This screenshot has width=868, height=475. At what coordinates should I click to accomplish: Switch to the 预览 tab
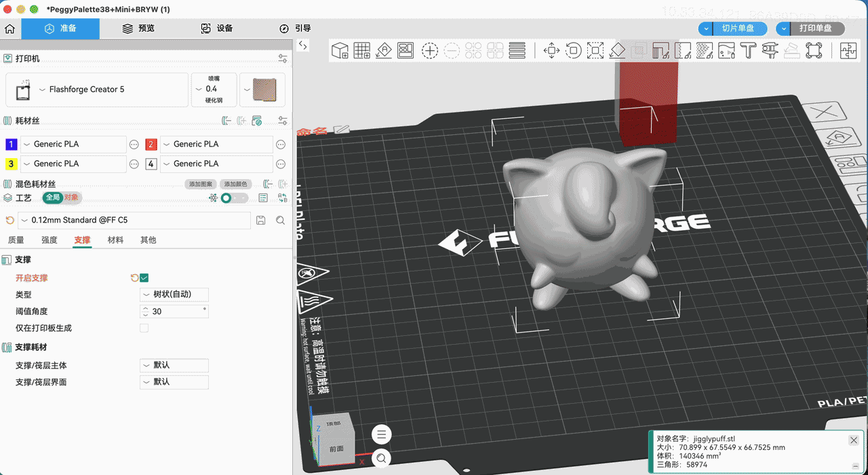click(138, 28)
